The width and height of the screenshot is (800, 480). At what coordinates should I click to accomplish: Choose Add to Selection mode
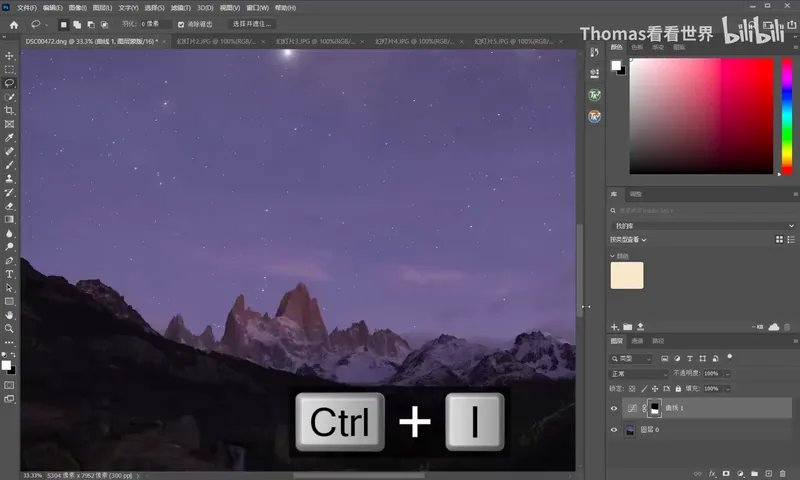click(77, 24)
